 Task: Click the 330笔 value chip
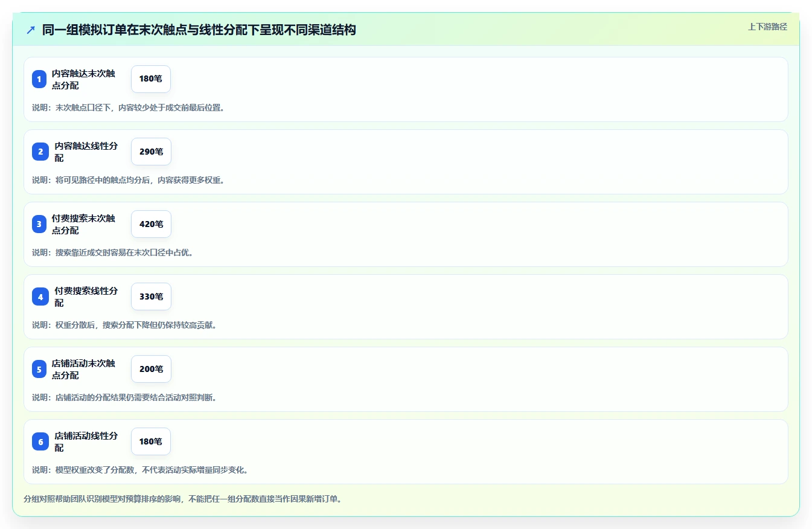(151, 297)
